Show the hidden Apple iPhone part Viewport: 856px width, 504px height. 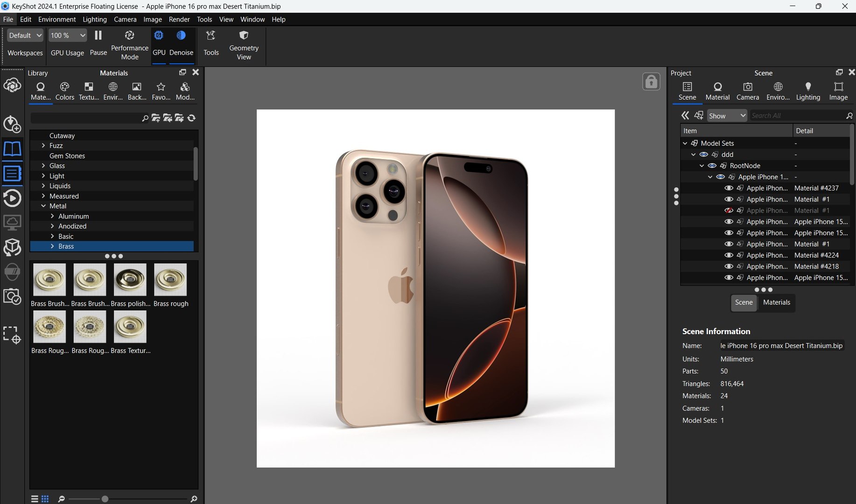click(729, 210)
